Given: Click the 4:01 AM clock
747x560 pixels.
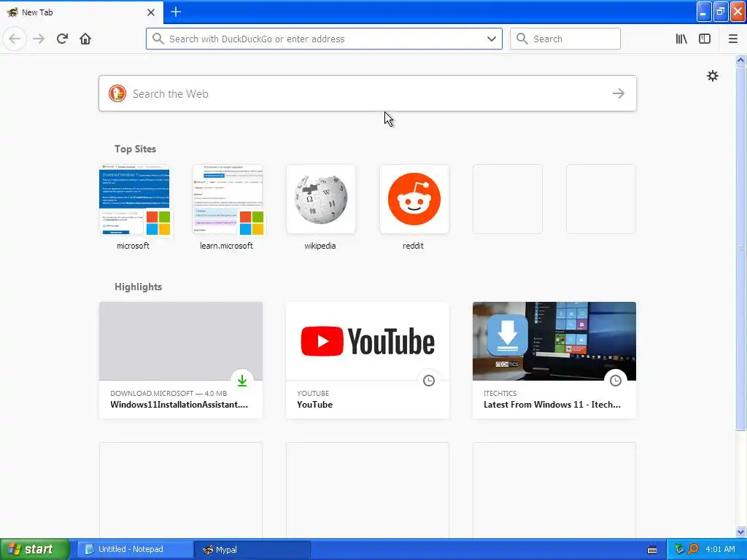Looking at the screenshot, I should pyautogui.click(x=720, y=549).
